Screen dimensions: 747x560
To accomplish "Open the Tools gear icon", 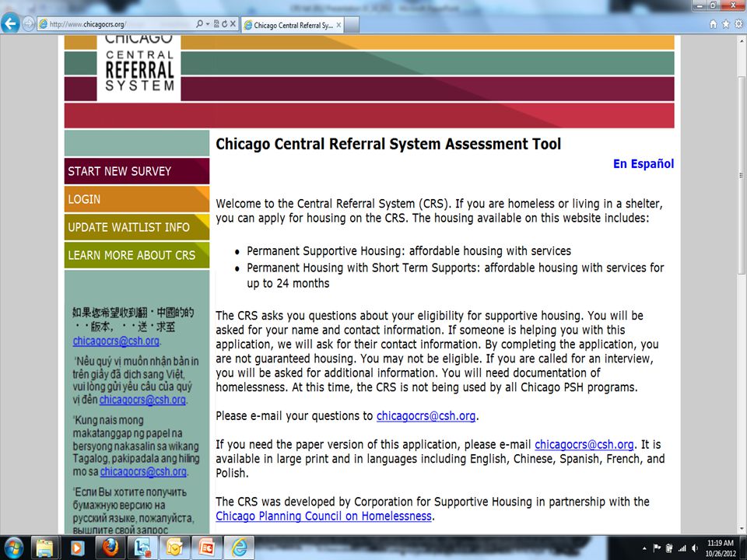I will tap(738, 24).
